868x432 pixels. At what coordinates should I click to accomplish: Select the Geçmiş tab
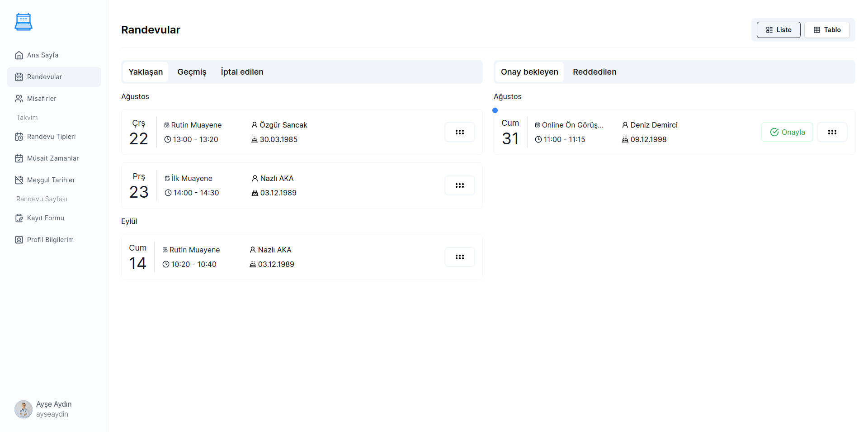192,72
